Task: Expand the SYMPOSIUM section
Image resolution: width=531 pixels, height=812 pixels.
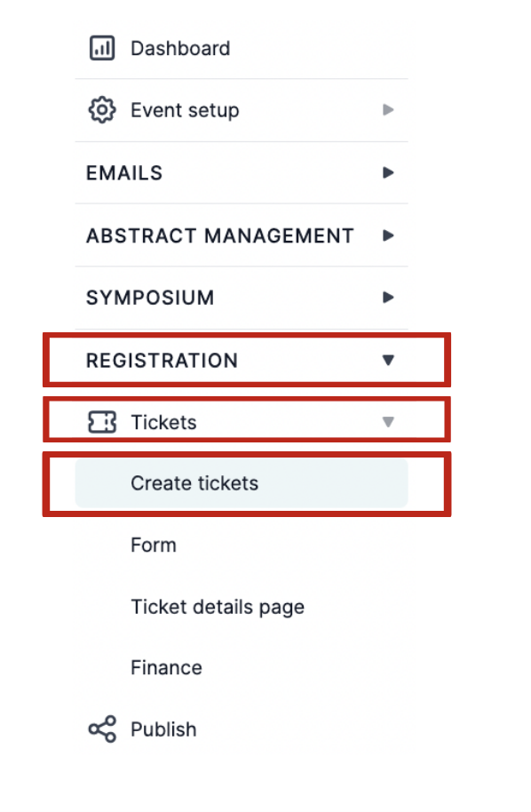Action: (x=387, y=298)
